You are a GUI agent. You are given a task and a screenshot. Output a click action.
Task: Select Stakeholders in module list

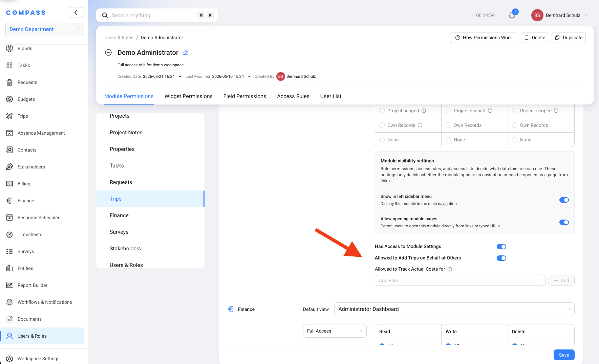click(x=150, y=249)
